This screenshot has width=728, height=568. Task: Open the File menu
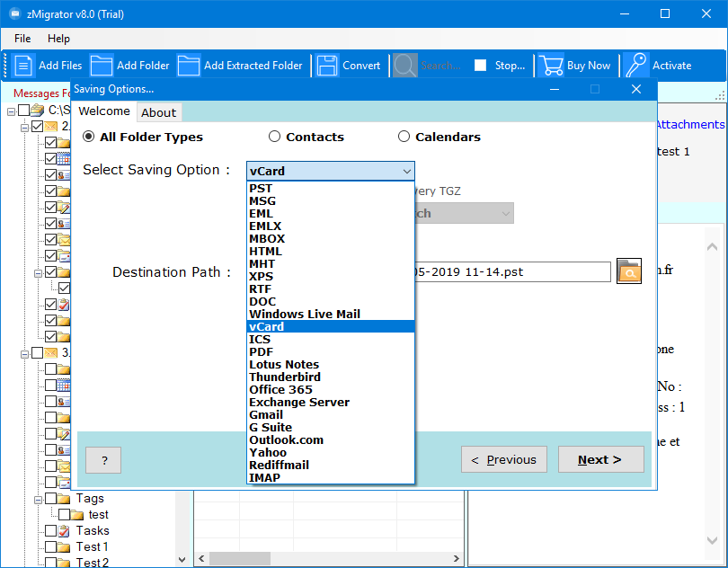(x=22, y=39)
